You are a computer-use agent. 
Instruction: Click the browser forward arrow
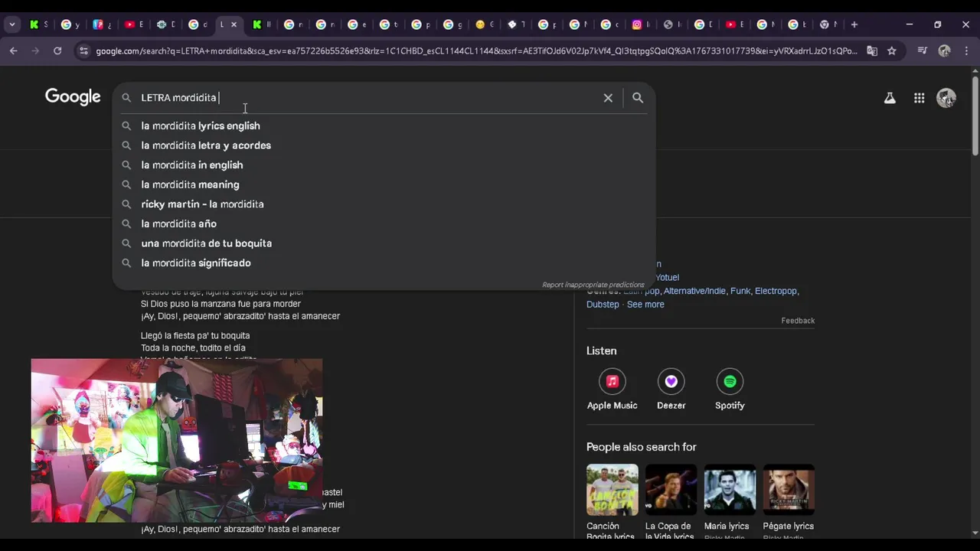click(x=35, y=51)
